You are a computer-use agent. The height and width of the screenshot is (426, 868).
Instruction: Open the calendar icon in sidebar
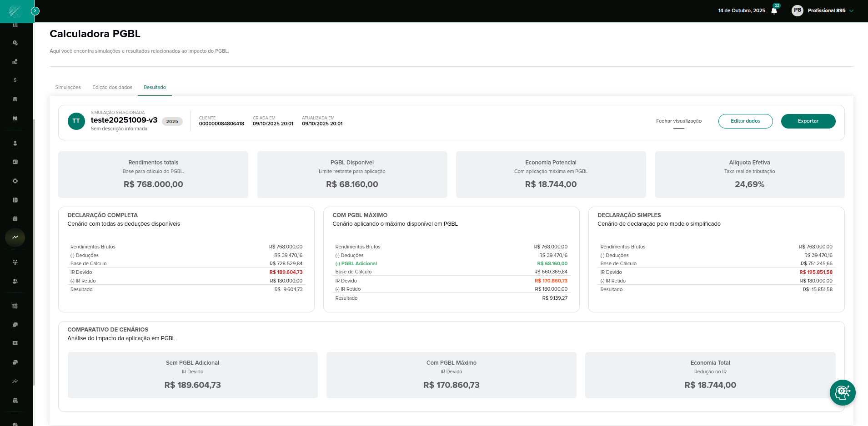click(15, 218)
